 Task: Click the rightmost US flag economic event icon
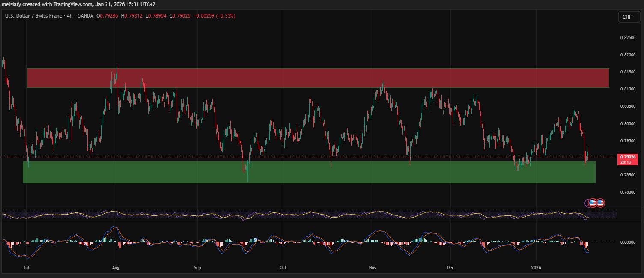point(600,203)
